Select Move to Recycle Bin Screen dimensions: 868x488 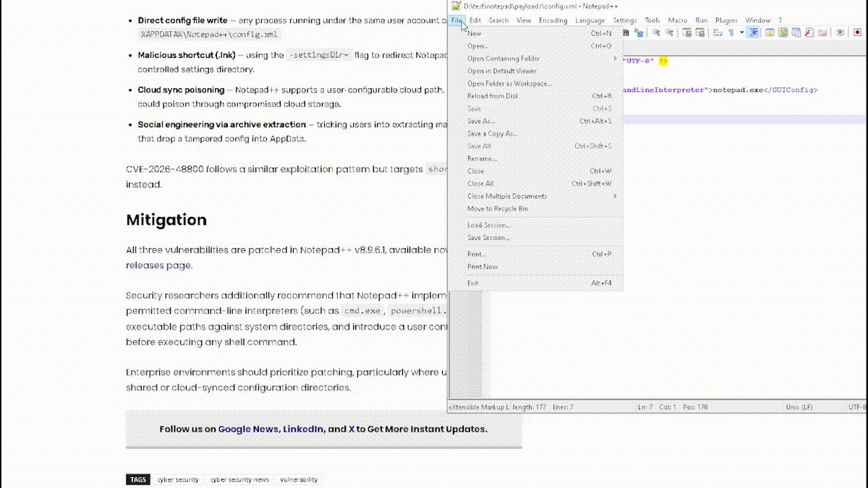coord(535,209)
